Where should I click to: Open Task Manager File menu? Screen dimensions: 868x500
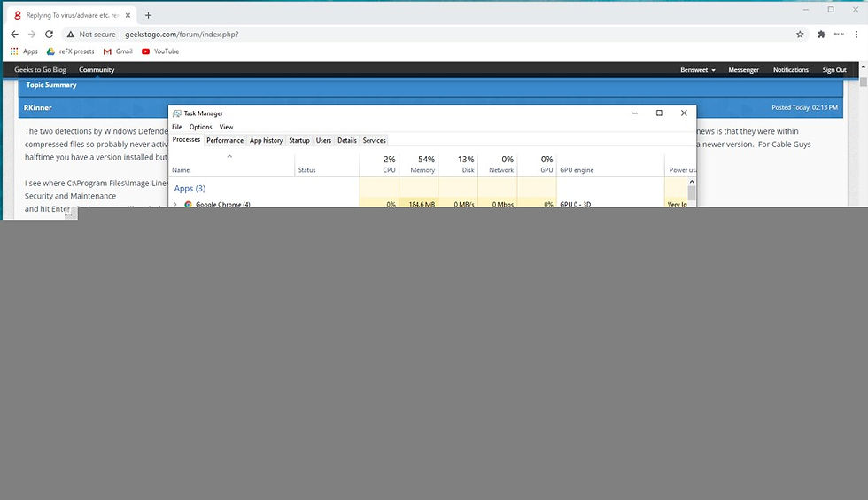coord(177,127)
